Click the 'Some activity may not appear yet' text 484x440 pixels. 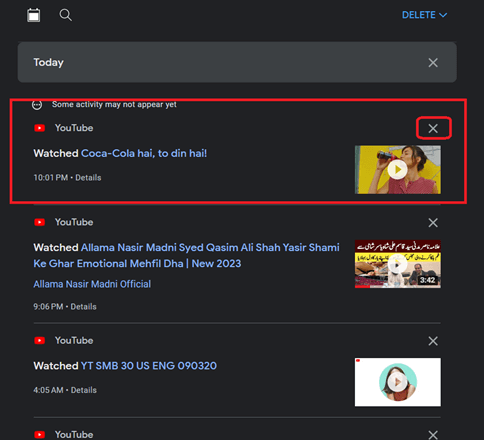[114, 104]
